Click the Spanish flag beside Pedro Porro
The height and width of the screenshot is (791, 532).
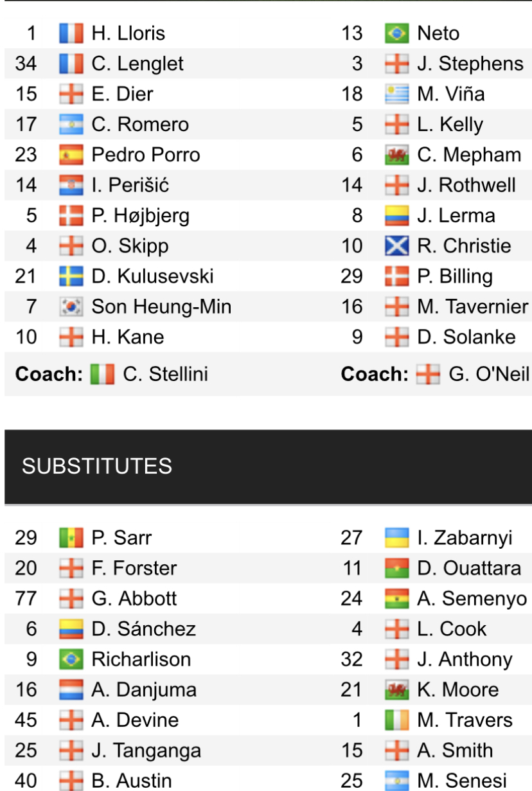(x=71, y=155)
